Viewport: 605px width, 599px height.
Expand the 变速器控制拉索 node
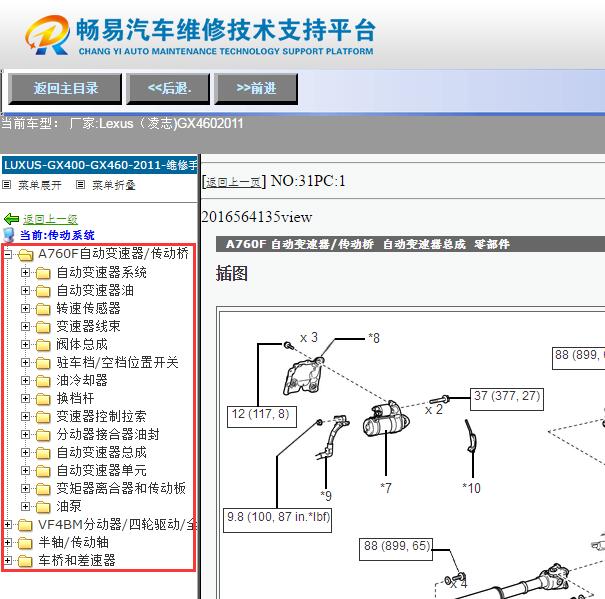point(25,416)
